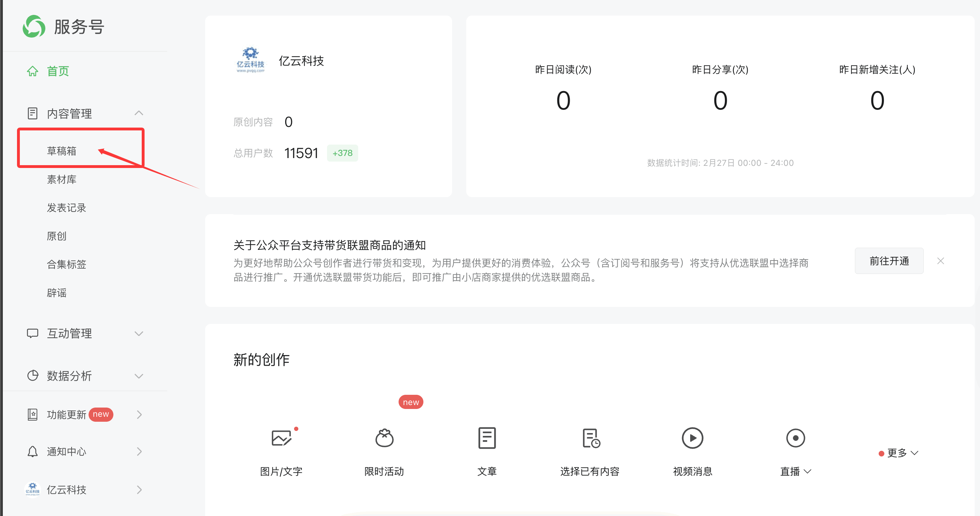
Task: Select 素材库 in the sidebar
Action: [x=62, y=179]
